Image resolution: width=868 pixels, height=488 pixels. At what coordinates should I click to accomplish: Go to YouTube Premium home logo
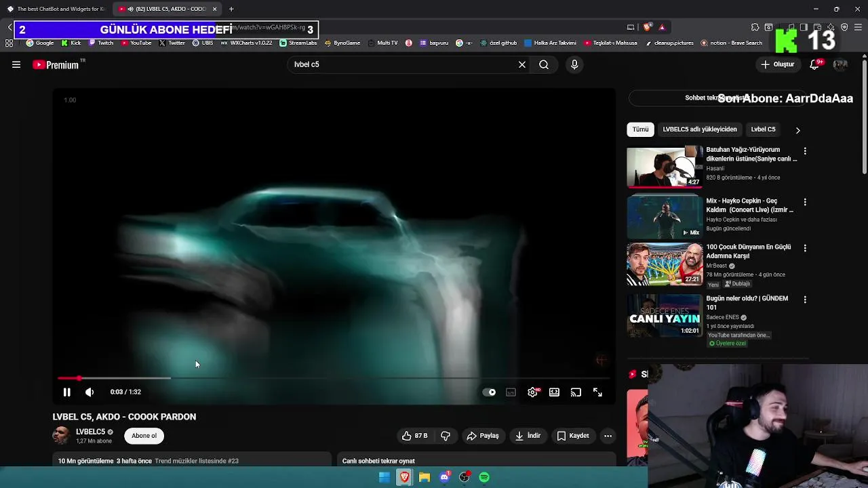[x=56, y=64]
